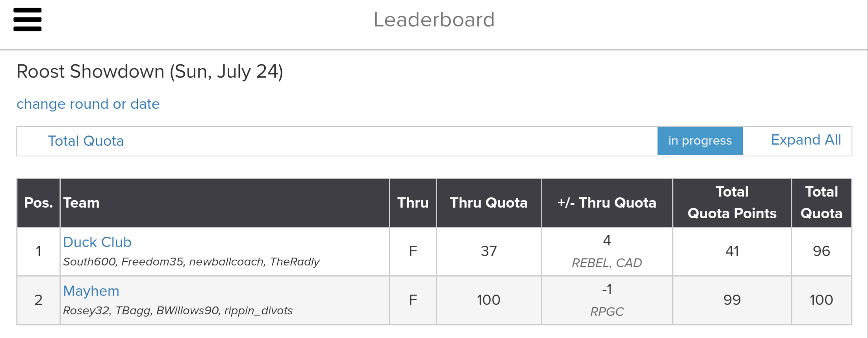Expand the Mayhem row player list

pyautogui.click(x=178, y=311)
